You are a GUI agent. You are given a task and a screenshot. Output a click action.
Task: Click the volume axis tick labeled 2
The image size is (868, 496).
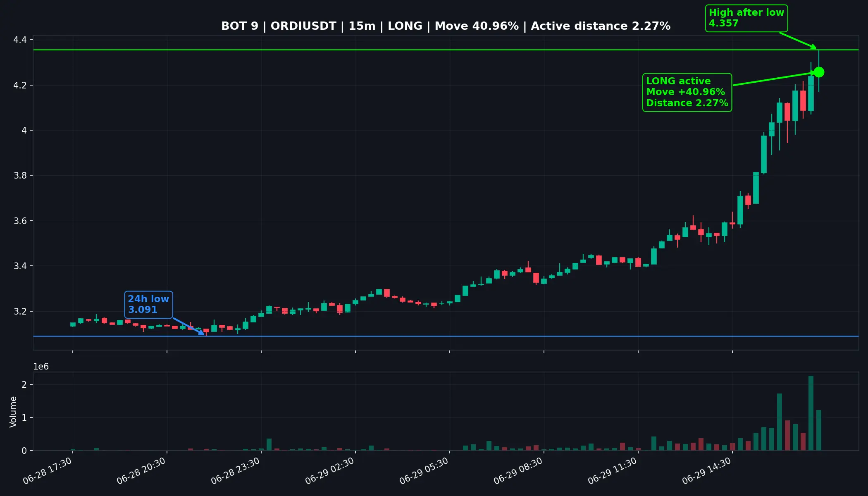[x=24, y=385]
